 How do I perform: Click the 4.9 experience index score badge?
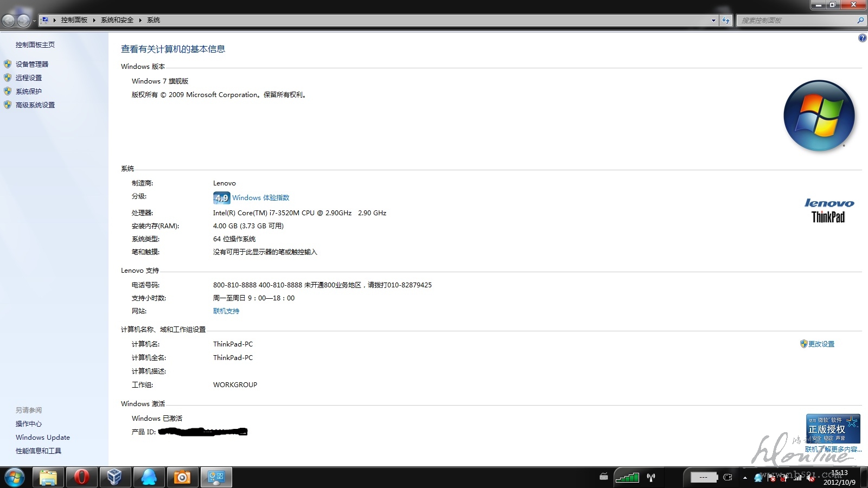(x=221, y=198)
